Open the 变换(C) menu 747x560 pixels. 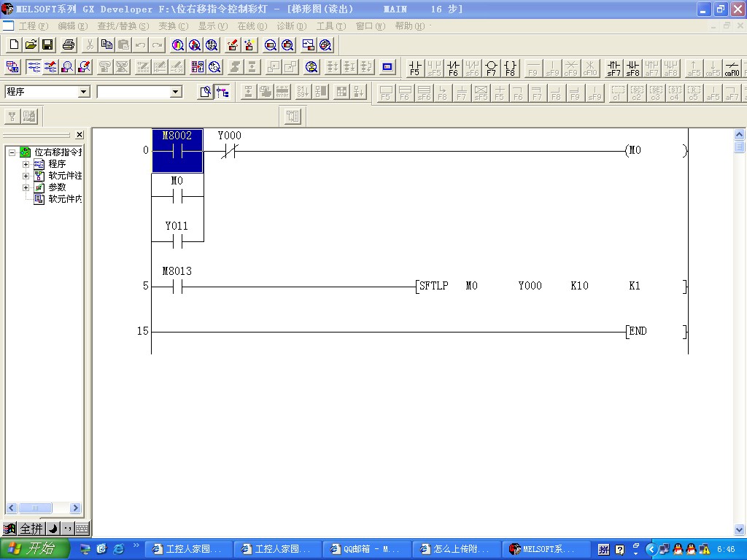click(173, 26)
